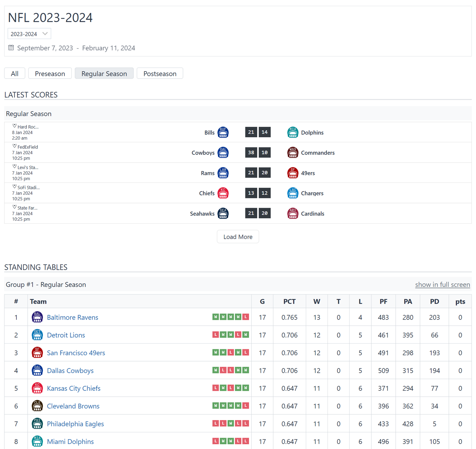Click the Bills helmet icon in scores
The width and height of the screenshot is (476, 449).
(x=223, y=132)
